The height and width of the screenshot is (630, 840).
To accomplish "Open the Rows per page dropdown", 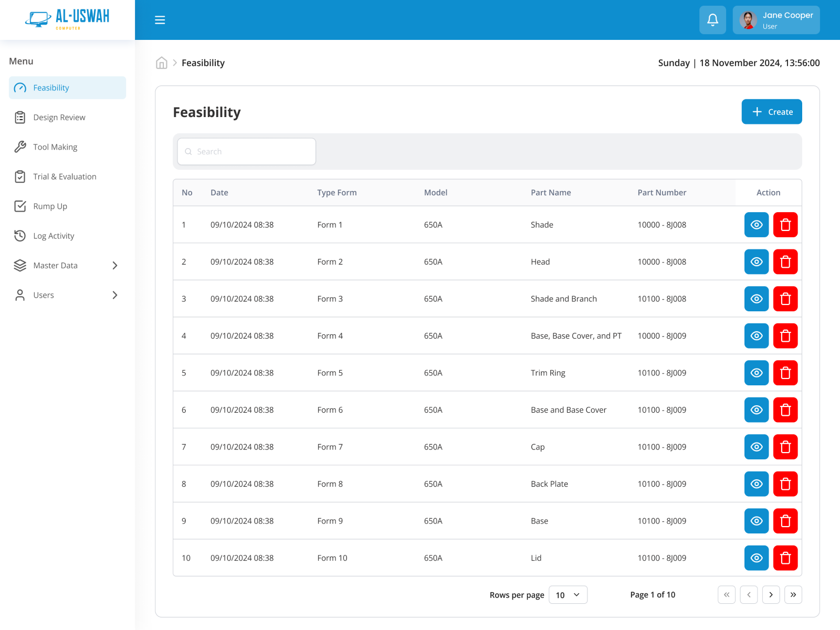I will [568, 595].
